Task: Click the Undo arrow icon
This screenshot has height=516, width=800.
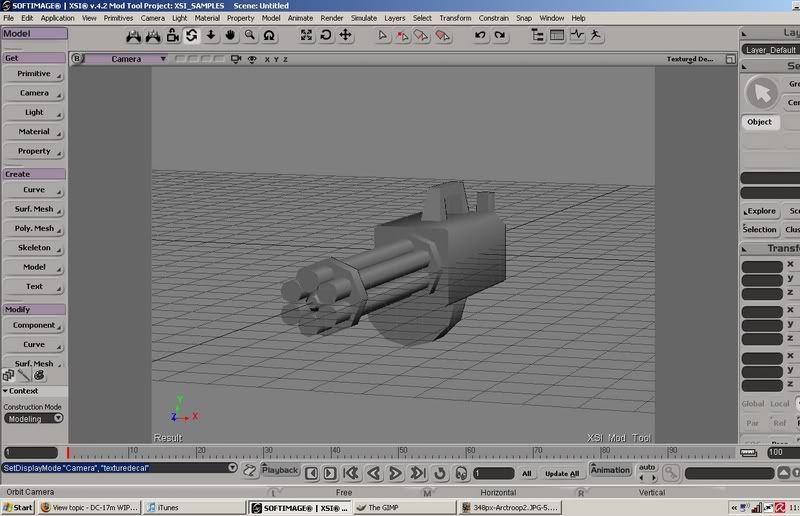Action: [x=480, y=35]
